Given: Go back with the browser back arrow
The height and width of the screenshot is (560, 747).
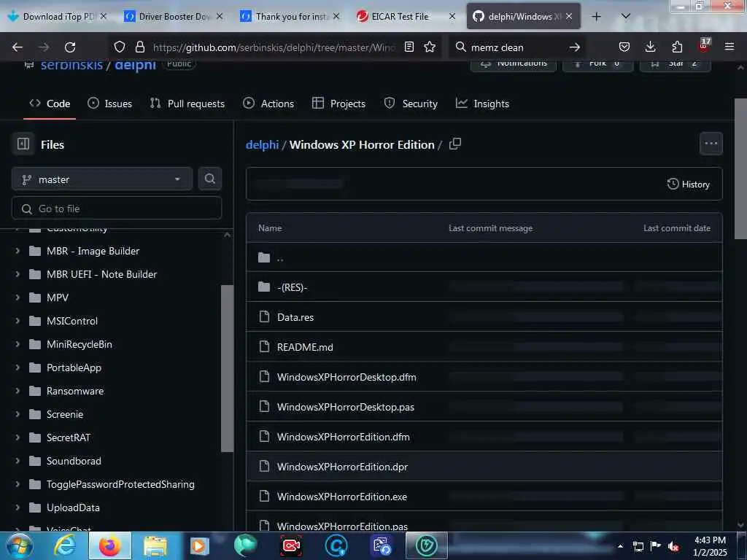Looking at the screenshot, I should click(18, 47).
